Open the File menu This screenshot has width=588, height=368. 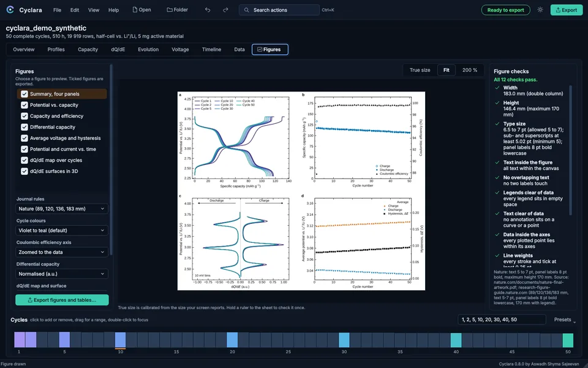point(57,10)
